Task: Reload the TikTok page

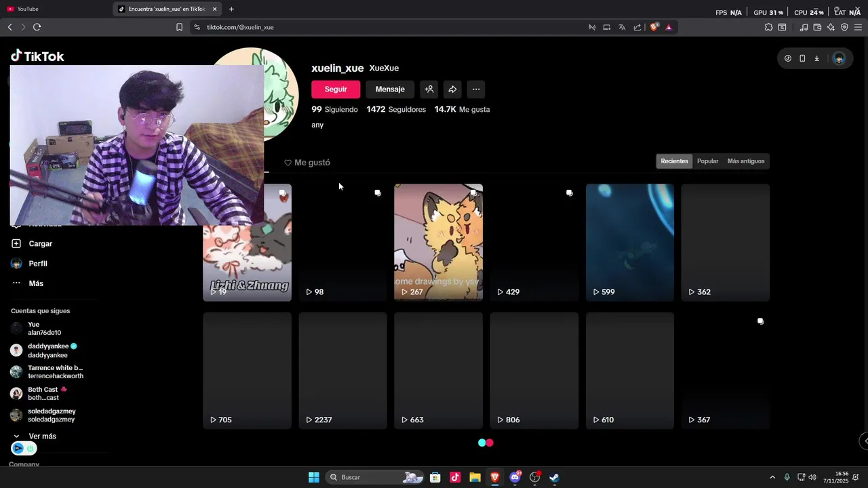Action: (x=37, y=27)
